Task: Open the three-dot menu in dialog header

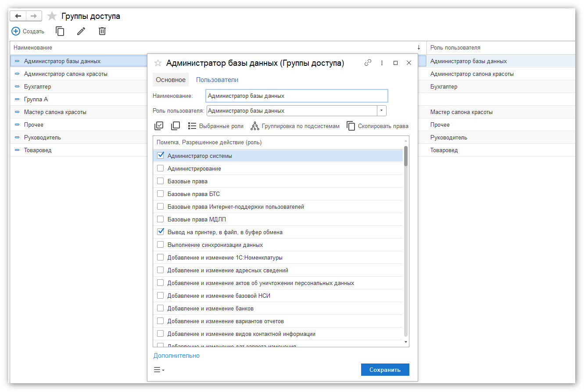Action: coord(382,63)
